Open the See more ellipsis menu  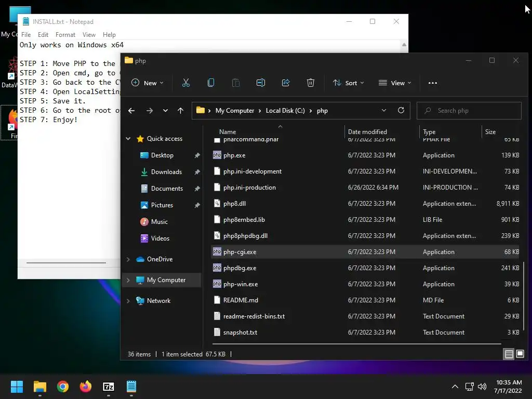coord(433,83)
